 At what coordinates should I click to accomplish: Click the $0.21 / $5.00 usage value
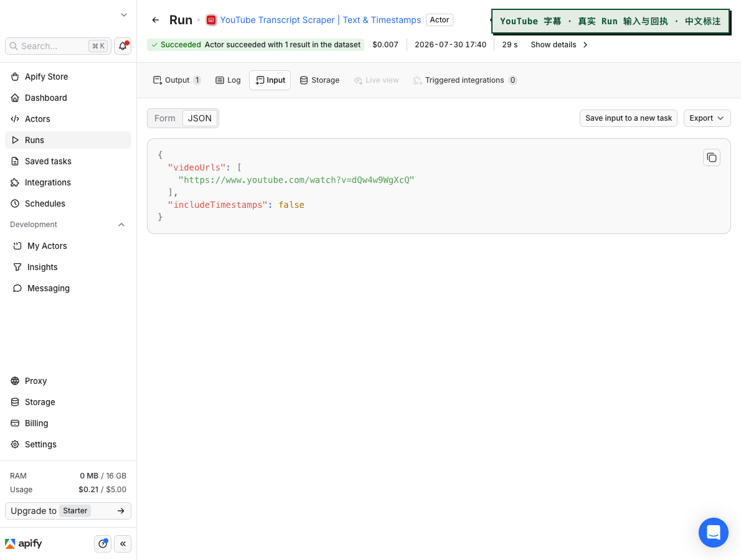[102, 490]
